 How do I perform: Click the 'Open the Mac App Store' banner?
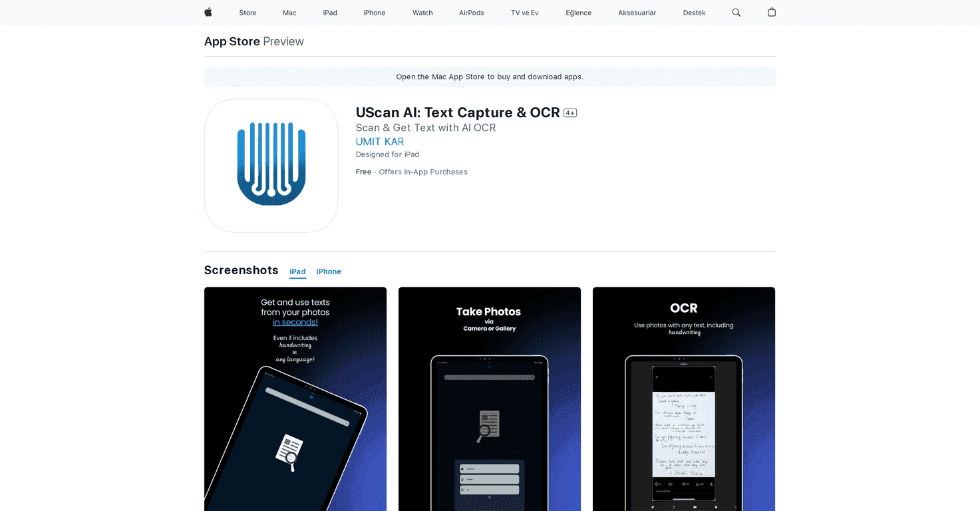tap(490, 77)
